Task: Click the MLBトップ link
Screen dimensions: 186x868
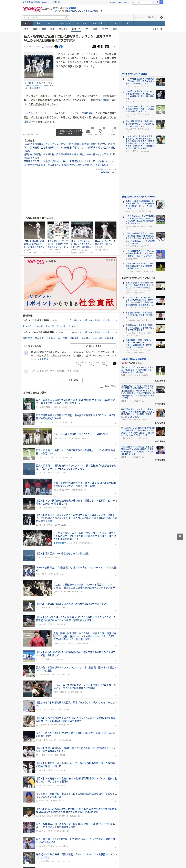Action: coord(77,332)
